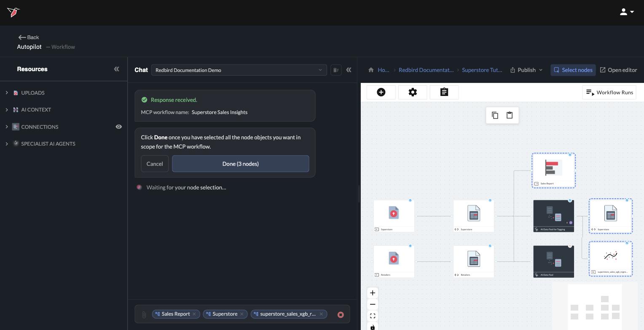Toggle checkmark on Superstore upload node

point(410,200)
